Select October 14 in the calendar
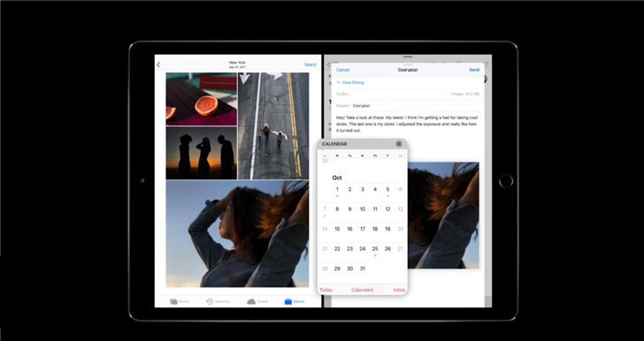 [325, 229]
